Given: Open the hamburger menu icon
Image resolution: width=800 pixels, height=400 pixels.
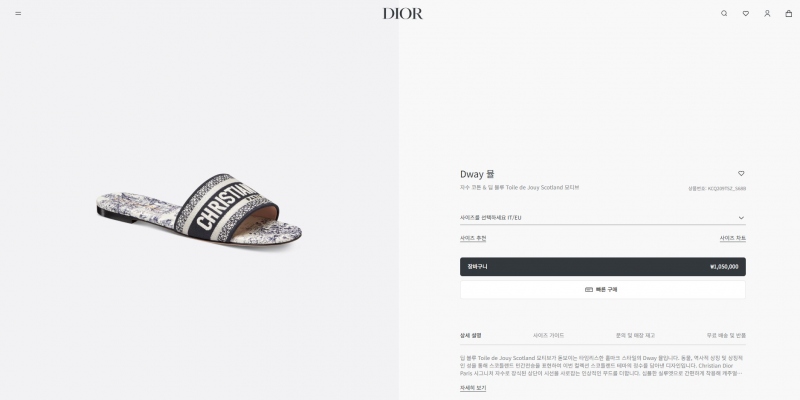Looking at the screenshot, I should 18,14.
